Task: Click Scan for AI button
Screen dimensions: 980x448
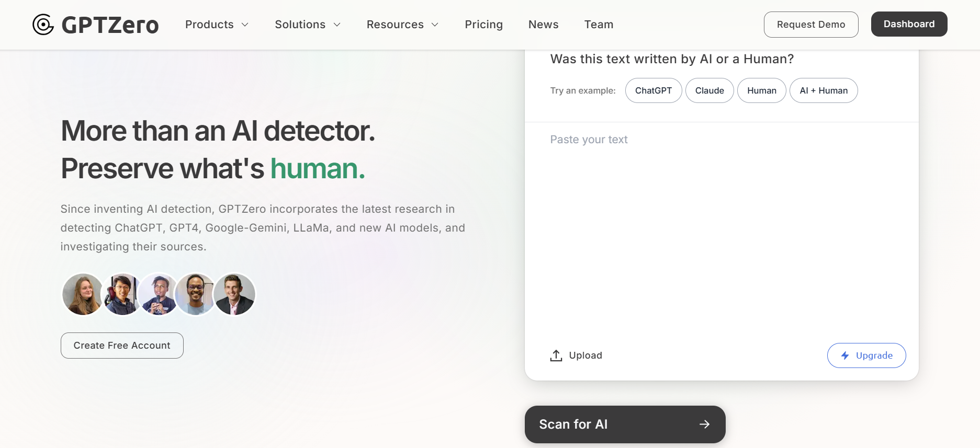Action: pos(625,424)
